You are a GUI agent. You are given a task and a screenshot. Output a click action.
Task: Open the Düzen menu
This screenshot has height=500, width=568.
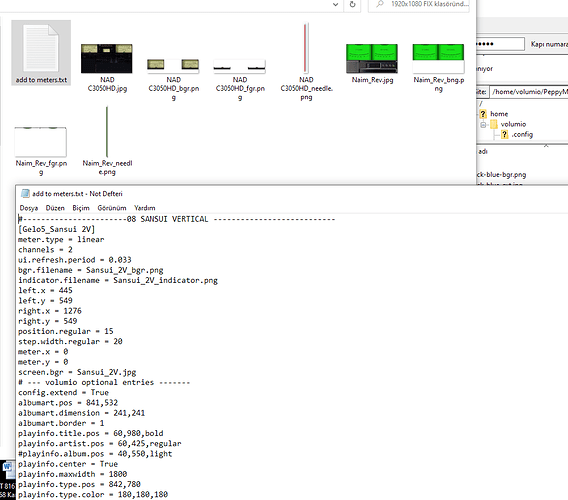[55, 208]
